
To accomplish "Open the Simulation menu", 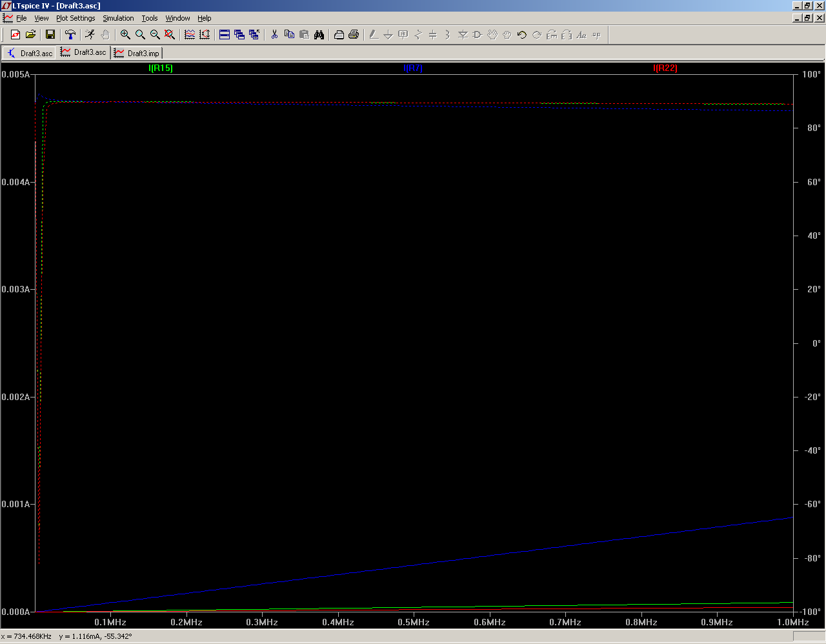I will [118, 18].
